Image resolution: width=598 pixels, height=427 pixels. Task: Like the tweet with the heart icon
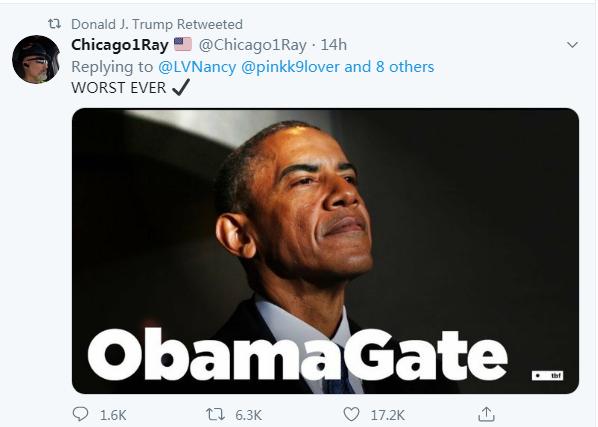351,414
